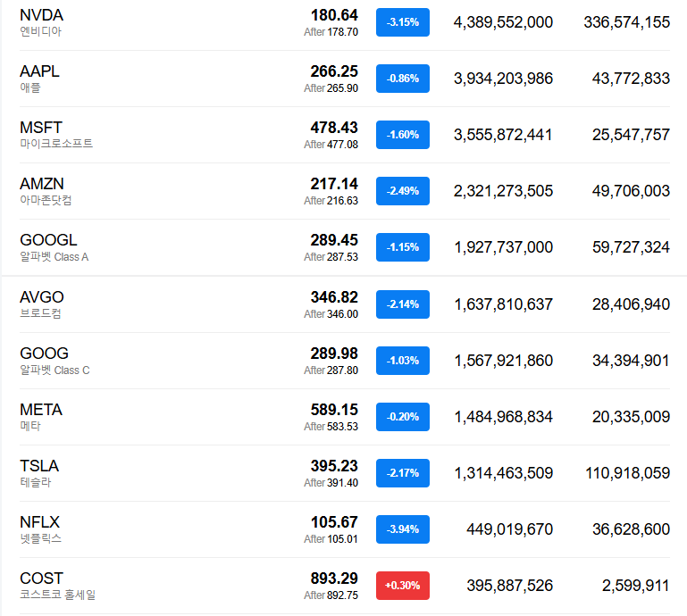687x616 pixels.
Task: Click the -3.94% change badge for NFLX
Action: click(403, 529)
